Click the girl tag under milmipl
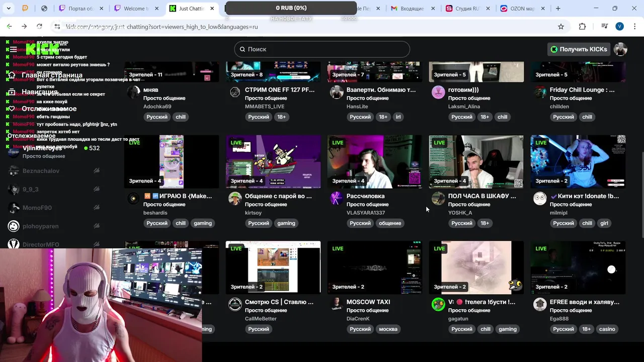Viewport: 644px width, 362px height. point(604,223)
